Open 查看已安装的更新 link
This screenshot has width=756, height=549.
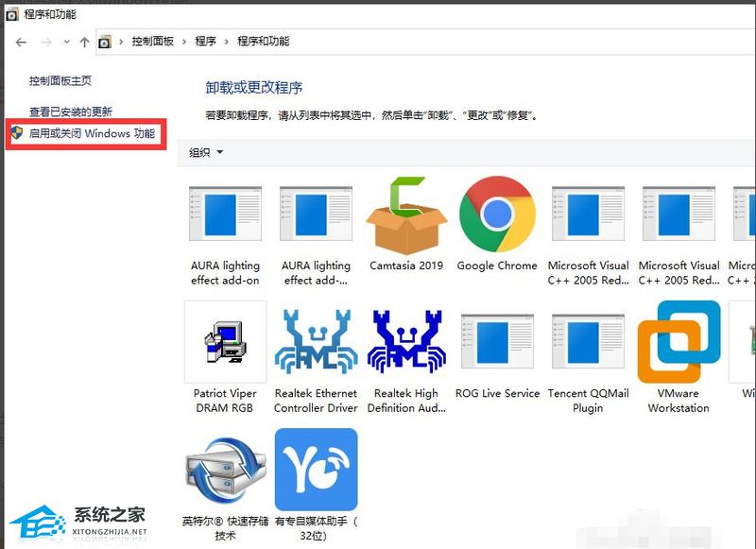(x=71, y=112)
